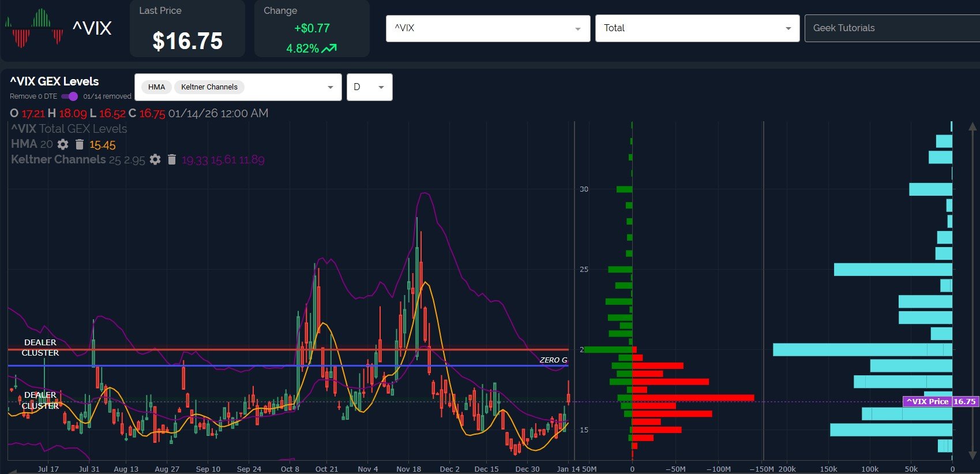Click the -150M GEX axis label
Screen dimensions: 980x474
(761, 469)
